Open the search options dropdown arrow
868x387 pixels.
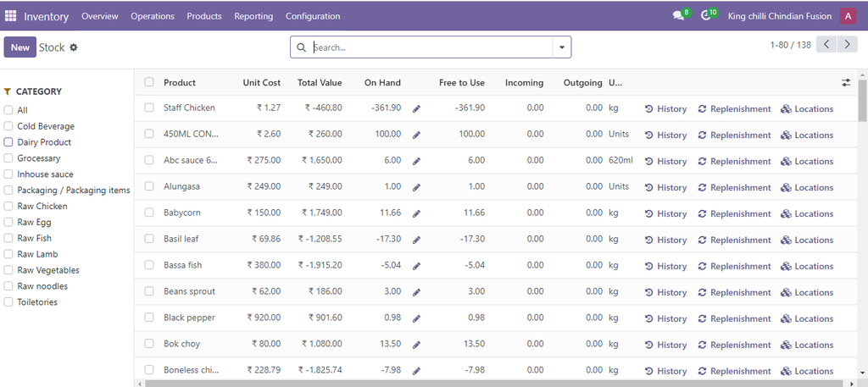[x=562, y=47]
